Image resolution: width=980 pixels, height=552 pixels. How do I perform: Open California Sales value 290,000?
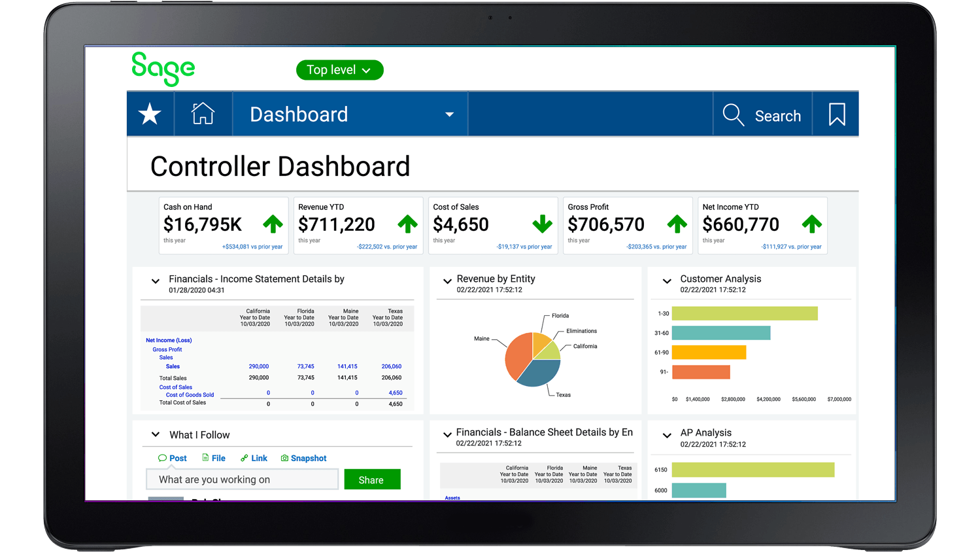coord(259,366)
